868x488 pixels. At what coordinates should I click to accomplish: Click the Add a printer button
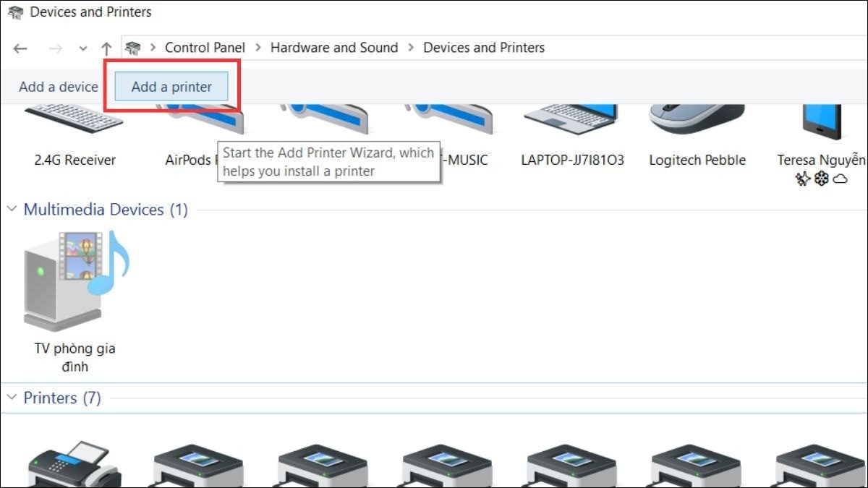point(170,86)
